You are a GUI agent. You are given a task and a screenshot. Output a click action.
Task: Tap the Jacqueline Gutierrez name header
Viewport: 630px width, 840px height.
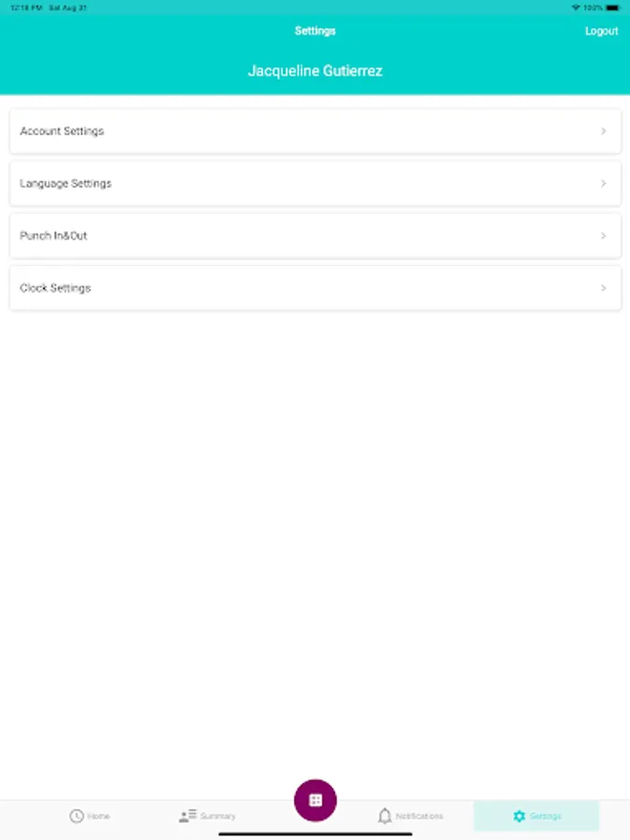[315, 71]
